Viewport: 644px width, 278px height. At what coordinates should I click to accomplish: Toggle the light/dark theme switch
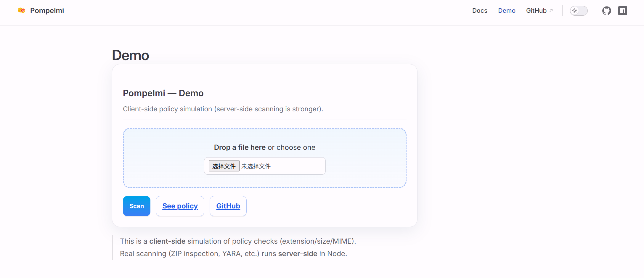(x=579, y=11)
